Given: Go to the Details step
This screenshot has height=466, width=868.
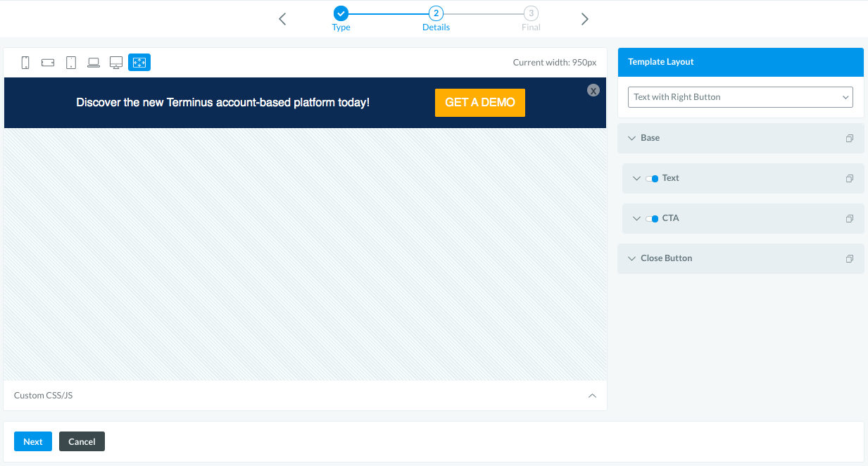Looking at the screenshot, I should point(436,19).
